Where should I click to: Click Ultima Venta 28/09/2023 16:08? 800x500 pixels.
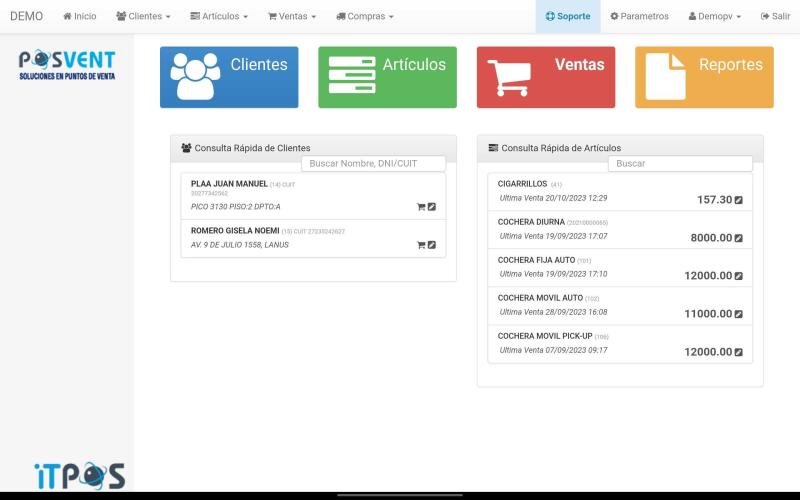click(x=554, y=312)
